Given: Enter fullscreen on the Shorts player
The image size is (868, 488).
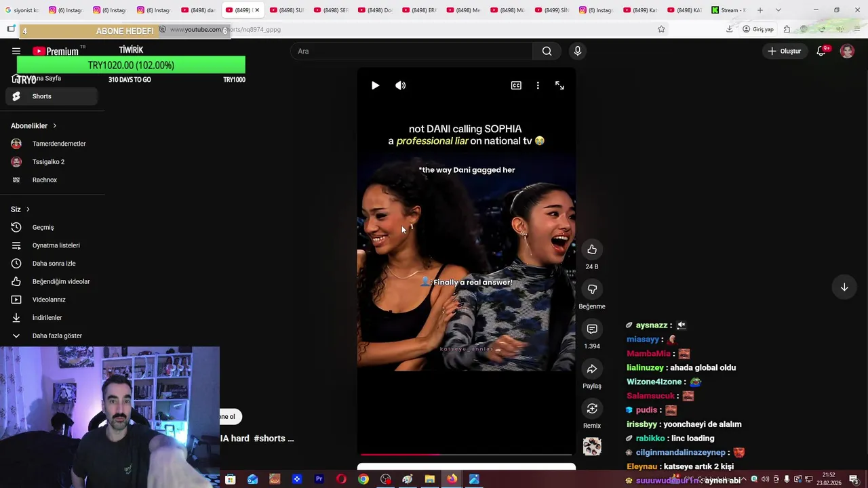Looking at the screenshot, I should click(559, 85).
